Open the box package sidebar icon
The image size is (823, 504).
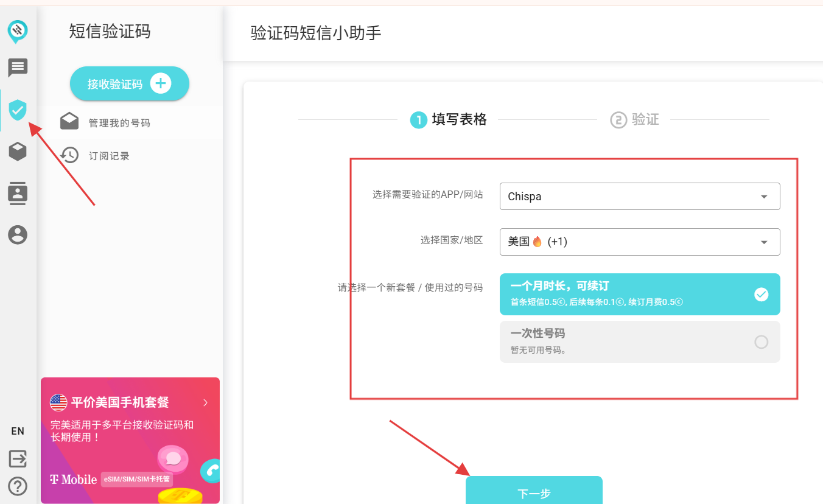(x=18, y=152)
